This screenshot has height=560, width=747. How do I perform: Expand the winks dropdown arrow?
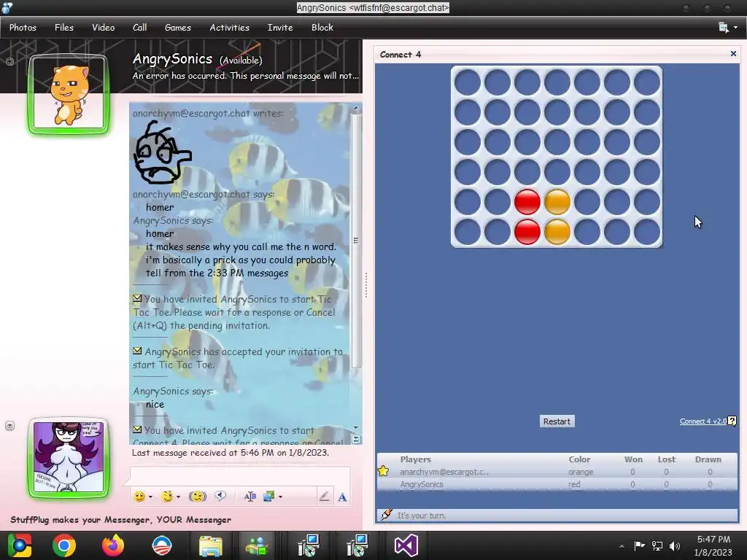point(178,497)
